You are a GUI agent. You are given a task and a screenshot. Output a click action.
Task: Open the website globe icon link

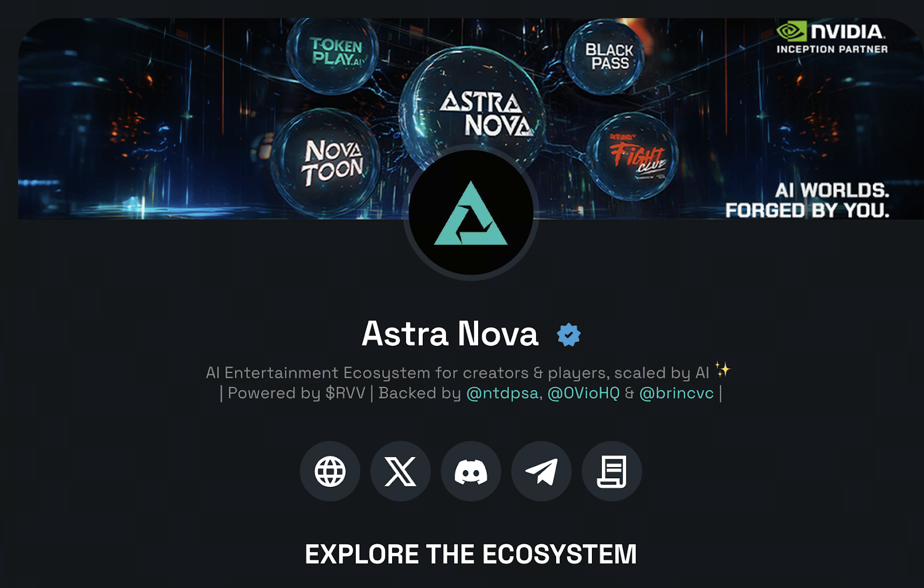pyautogui.click(x=330, y=471)
